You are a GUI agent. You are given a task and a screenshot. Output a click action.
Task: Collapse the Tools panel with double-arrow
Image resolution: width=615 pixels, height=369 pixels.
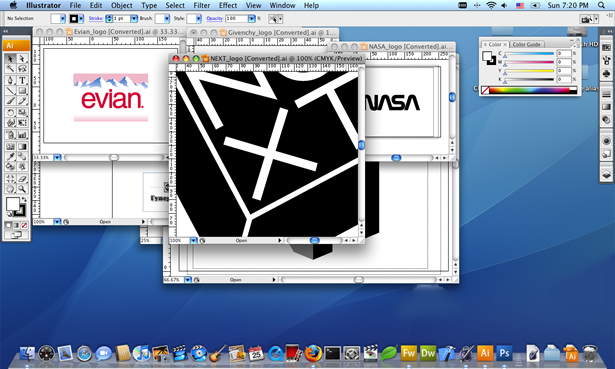5,31
